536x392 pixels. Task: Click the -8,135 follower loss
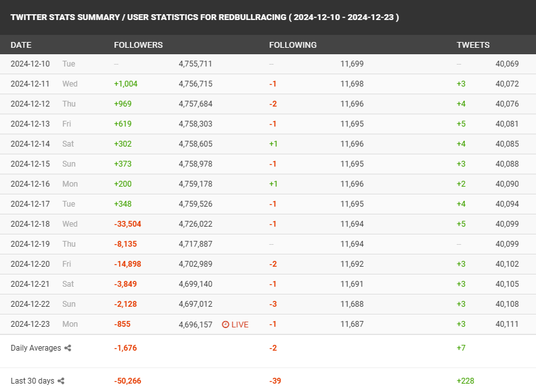[x=125, y=244]
